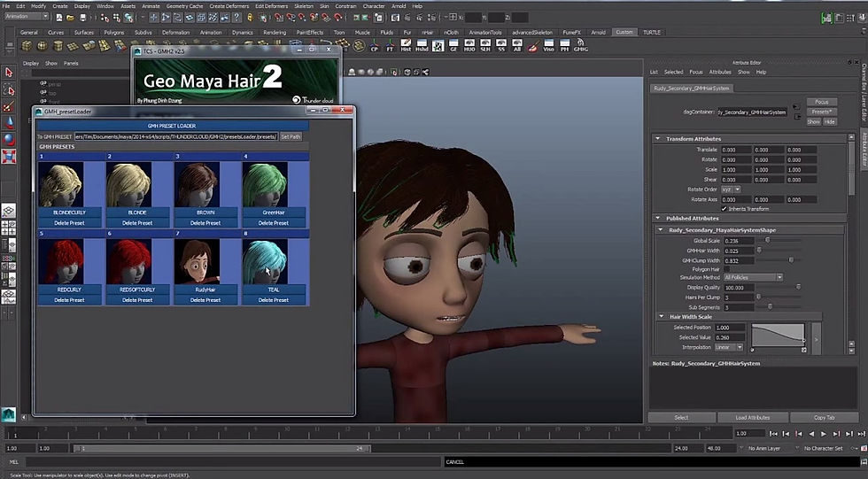Click the FT freeze transform shelf icon

point(390,45)
